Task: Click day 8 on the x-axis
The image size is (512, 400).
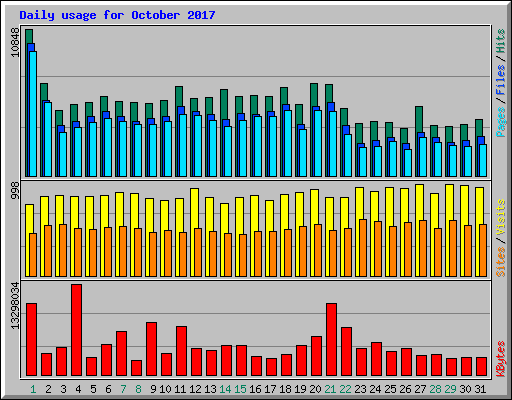Action: [x=138, y=389]
